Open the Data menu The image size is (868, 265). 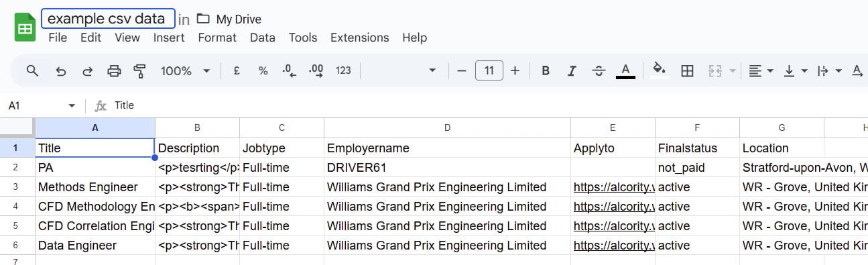pyautogui.click(x=263, y=38)
